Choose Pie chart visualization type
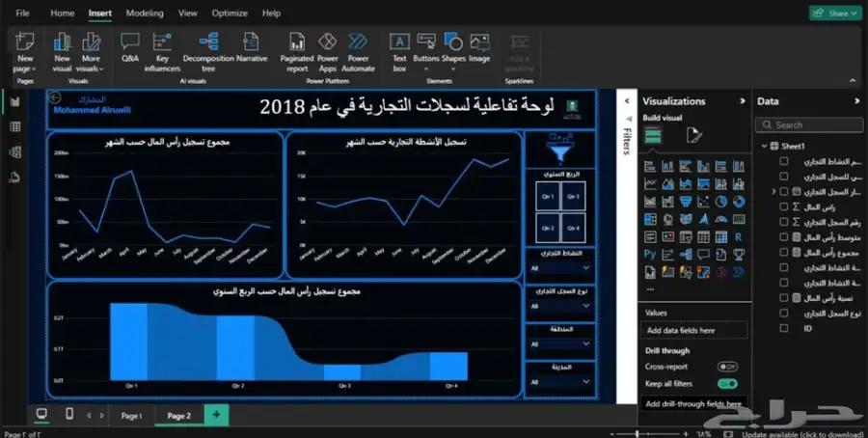This screenshot has width=868, height=438. [720, 202]
